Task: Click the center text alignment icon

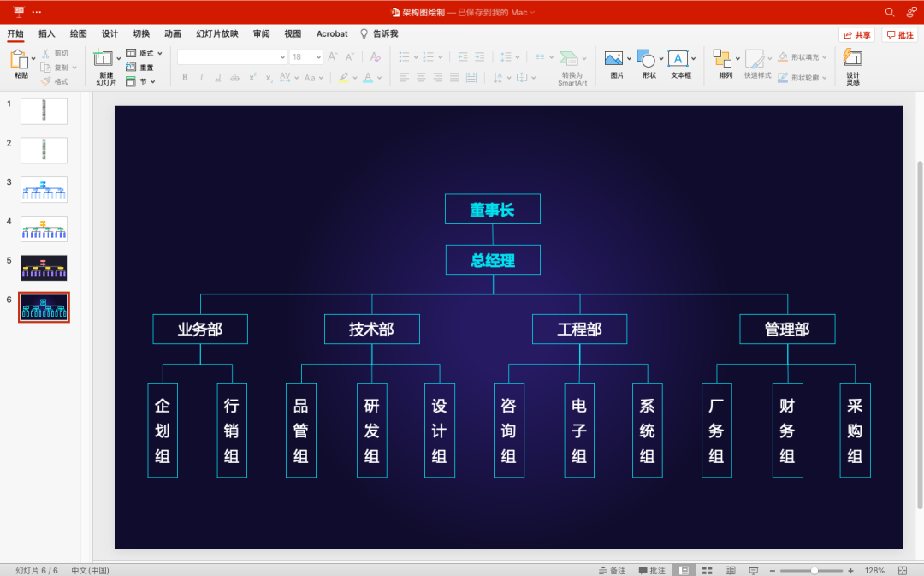Action: coord(421,77)
